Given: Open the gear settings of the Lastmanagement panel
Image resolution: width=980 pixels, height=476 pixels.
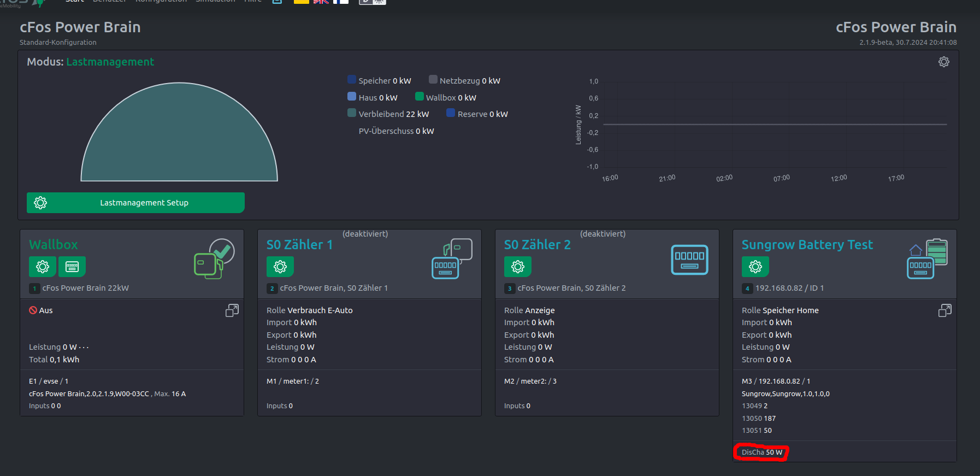Looking at the screenshot, I should click(x=943, y=62).
